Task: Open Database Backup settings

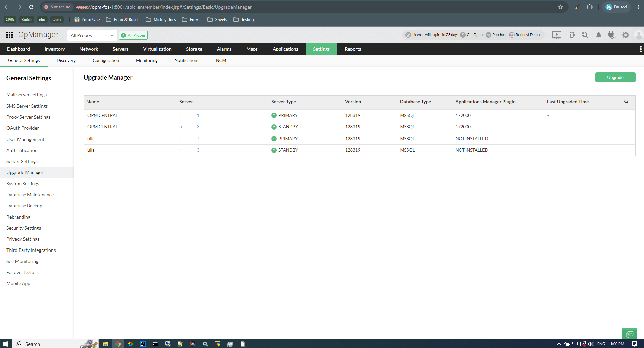Action: pos(25,206)
